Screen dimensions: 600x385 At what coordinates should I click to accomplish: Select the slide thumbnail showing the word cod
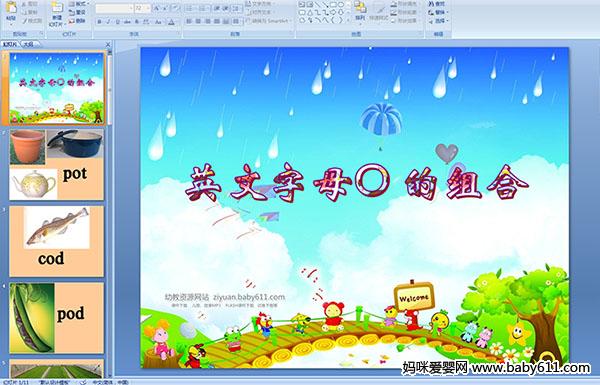coord(57,241)
